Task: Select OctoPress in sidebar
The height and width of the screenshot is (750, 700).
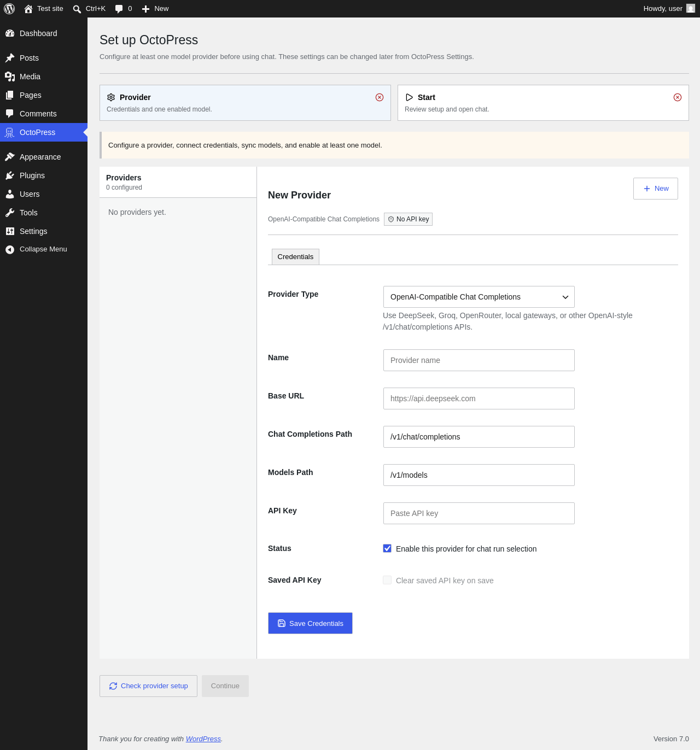Action: coord(44,132)
